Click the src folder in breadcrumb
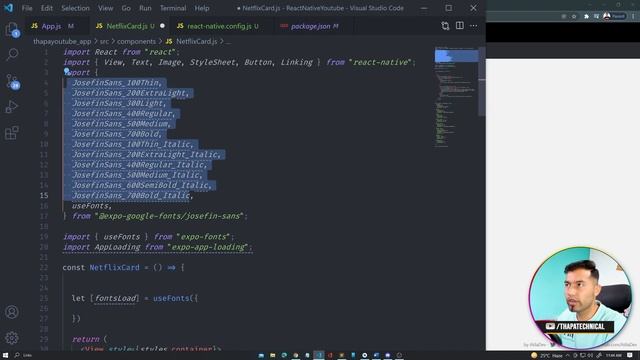This screenshot has height=360, width=640. pyautogui.click(x=104, y=41)
